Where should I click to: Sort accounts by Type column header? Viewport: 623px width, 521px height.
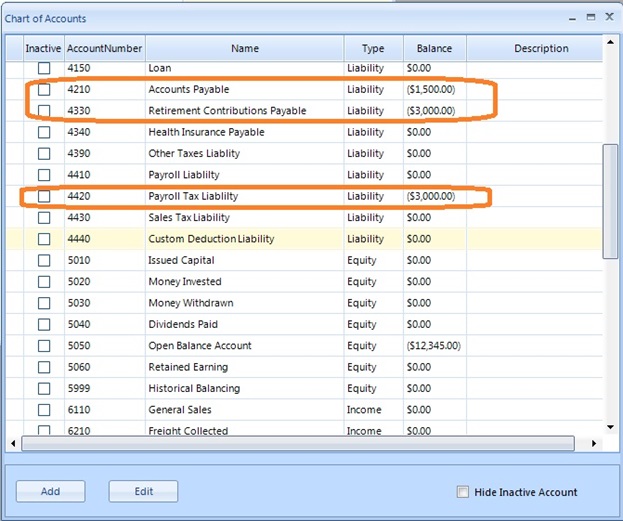(x=373, y=48)
